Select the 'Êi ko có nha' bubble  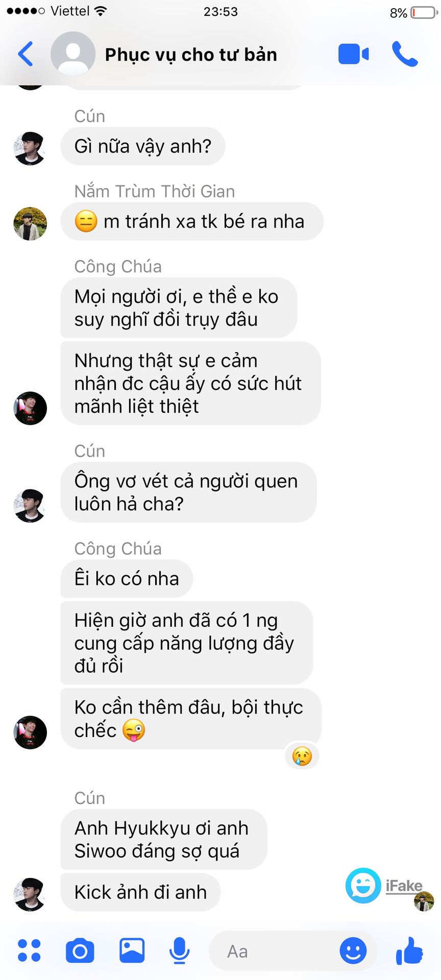click(127, 579)
